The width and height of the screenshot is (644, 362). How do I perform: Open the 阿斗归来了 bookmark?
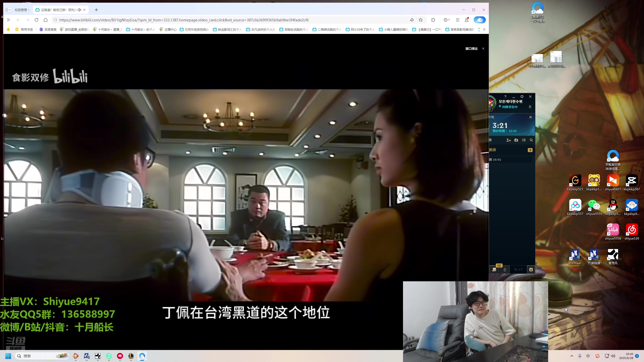(x=360, y=29)
